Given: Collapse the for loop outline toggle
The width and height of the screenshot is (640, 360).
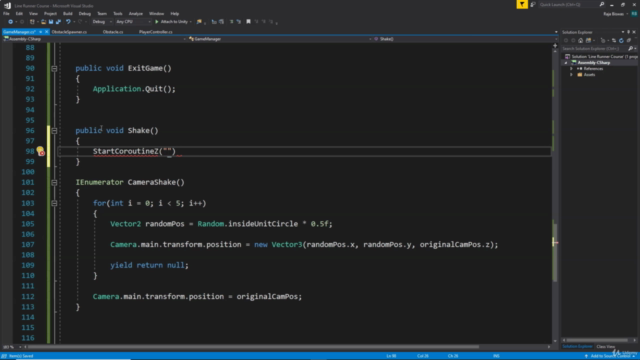Looking at the screenshot, I should tap(54, 203).
